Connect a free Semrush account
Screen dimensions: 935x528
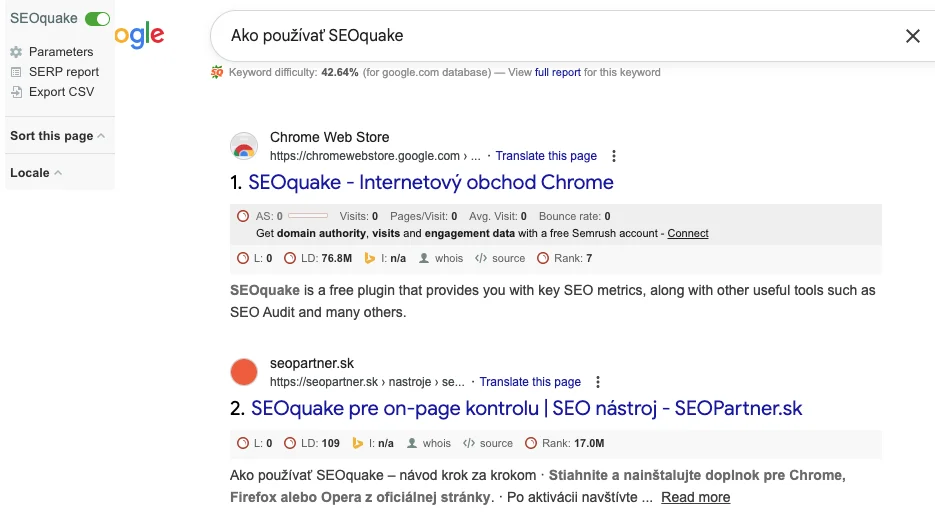coord(688,233)
